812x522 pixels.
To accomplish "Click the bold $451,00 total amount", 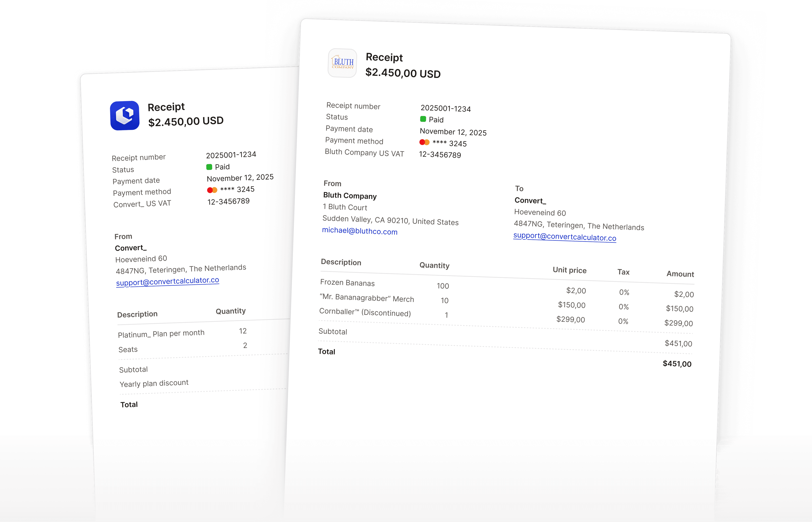I will point(677,364).
